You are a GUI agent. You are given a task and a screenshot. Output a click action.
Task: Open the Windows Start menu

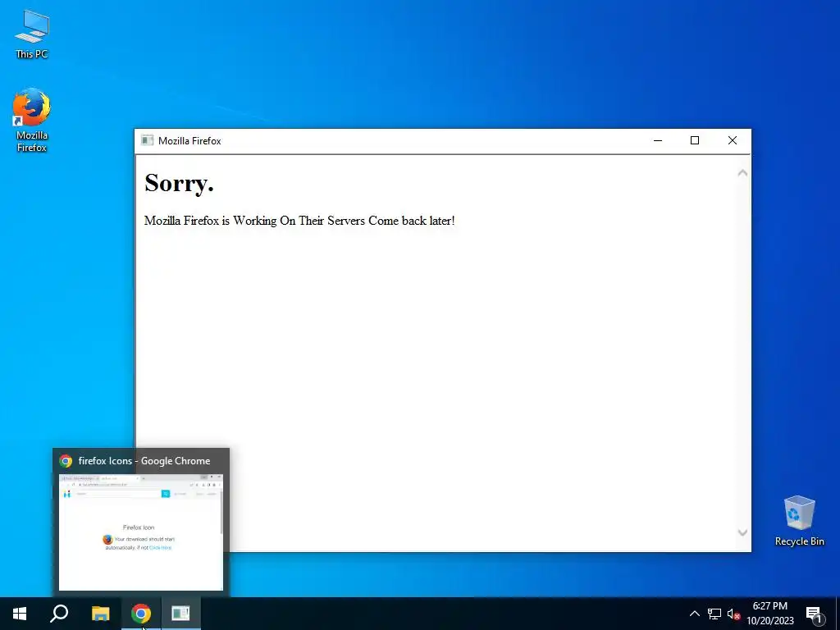[20, 614]
